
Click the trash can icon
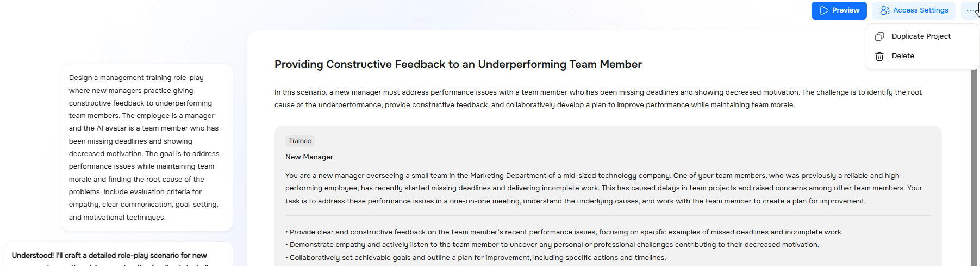coord(879,56)
